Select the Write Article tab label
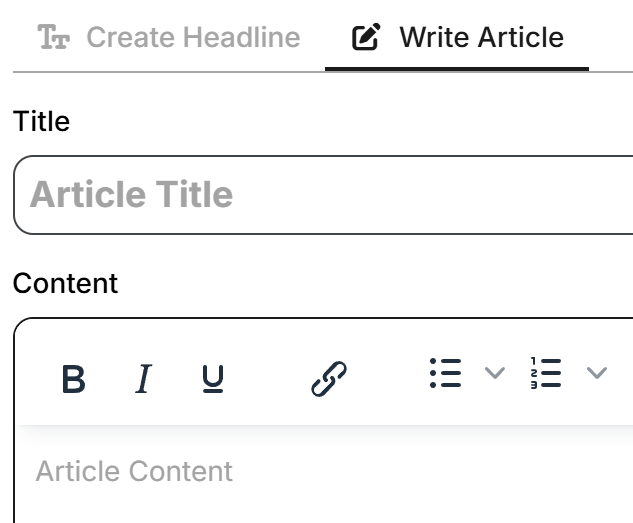This screenshot has width=633, height=523. click(x=481, y=38)
